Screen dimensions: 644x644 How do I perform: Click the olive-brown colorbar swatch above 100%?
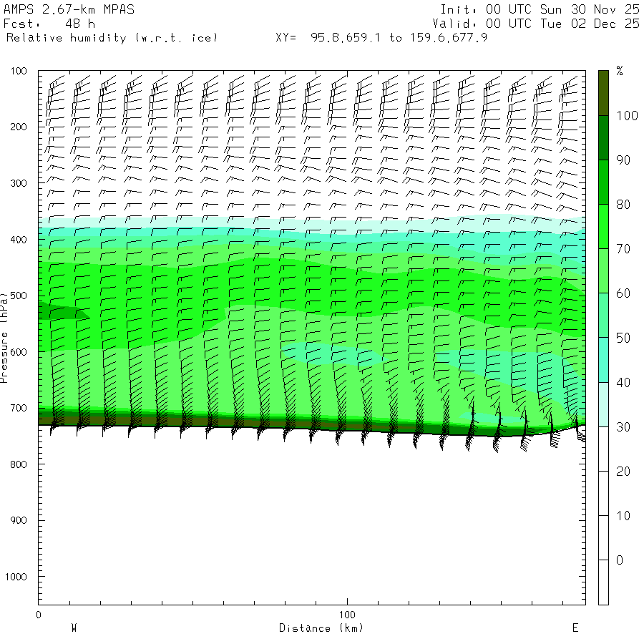click(x=603, y=93)
